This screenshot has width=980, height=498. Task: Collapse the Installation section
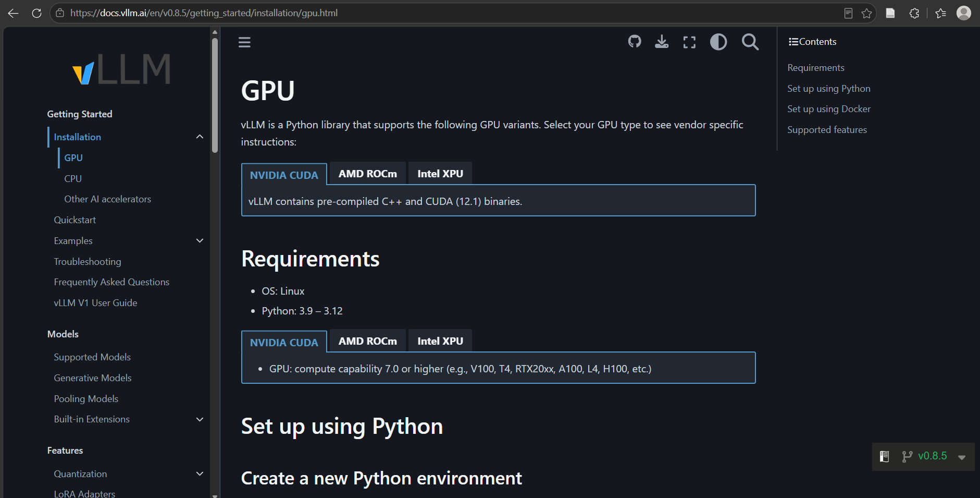click(200, 137)
